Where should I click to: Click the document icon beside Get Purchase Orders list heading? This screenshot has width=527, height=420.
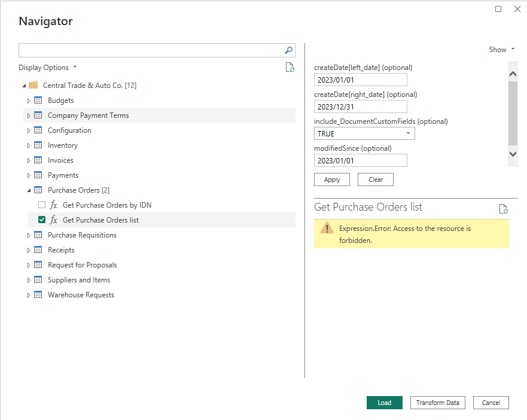pyautogui.click(x=503, y=209)
